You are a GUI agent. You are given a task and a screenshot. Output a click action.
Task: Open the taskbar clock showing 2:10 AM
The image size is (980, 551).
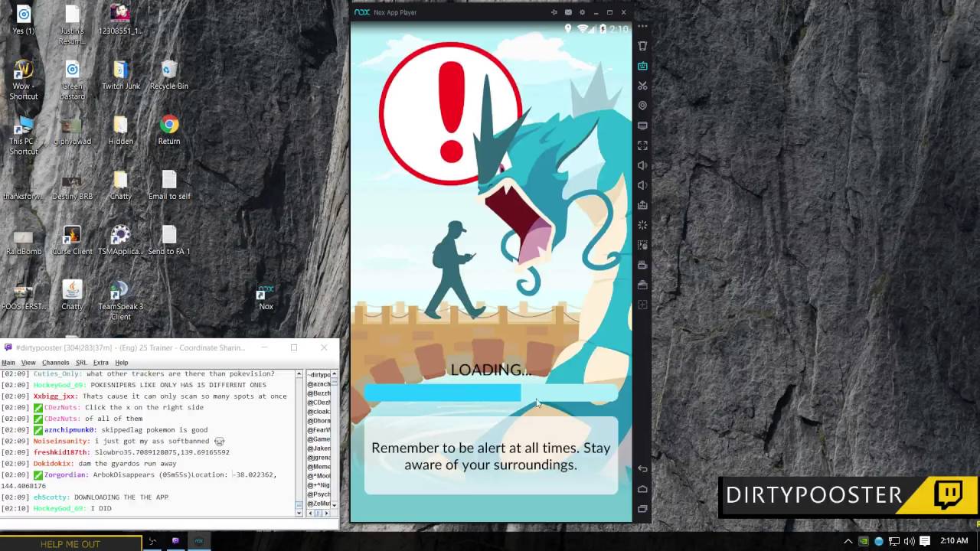[x=954, y=541]
